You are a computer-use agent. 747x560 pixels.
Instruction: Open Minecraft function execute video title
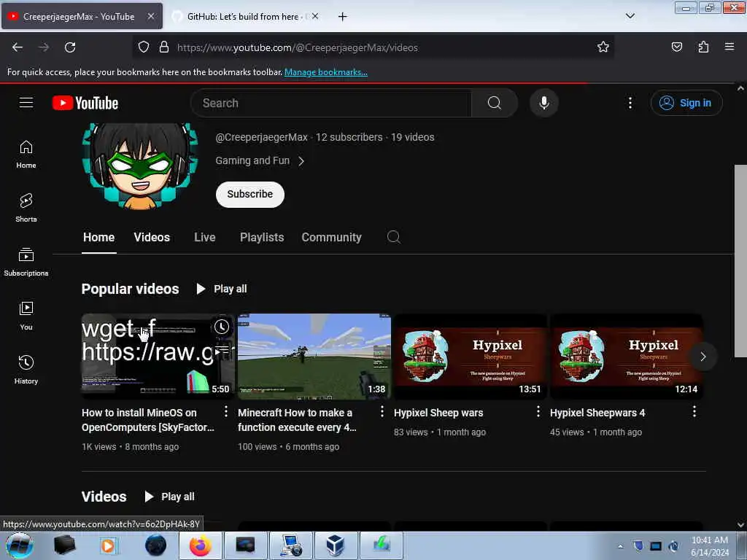coord(298,420)
